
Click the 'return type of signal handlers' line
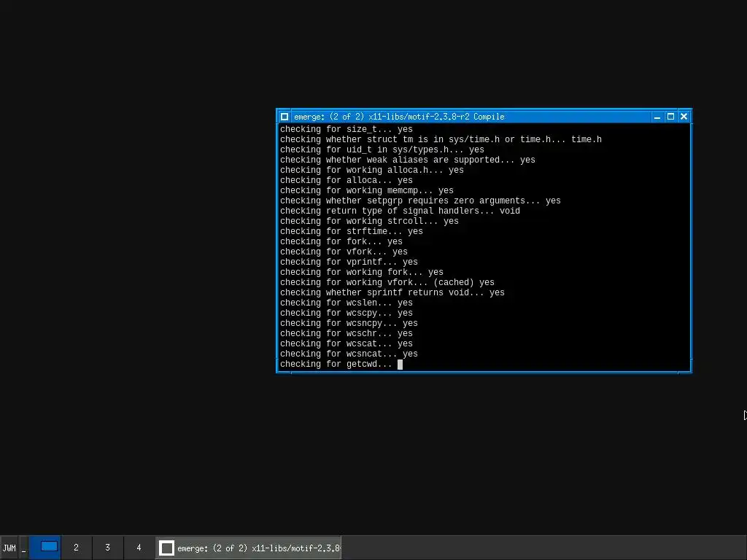coord(400,211)
